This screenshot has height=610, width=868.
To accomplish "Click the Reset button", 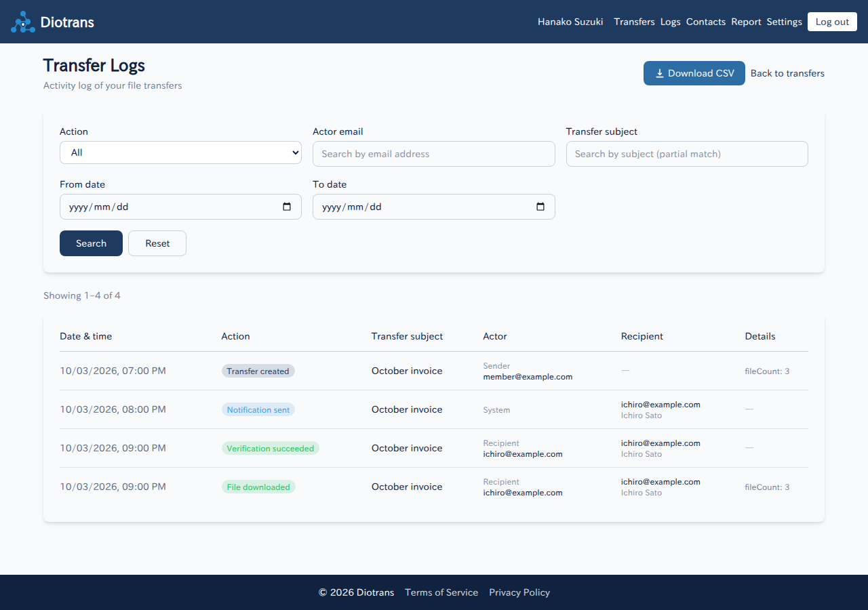I will [157, 243].
